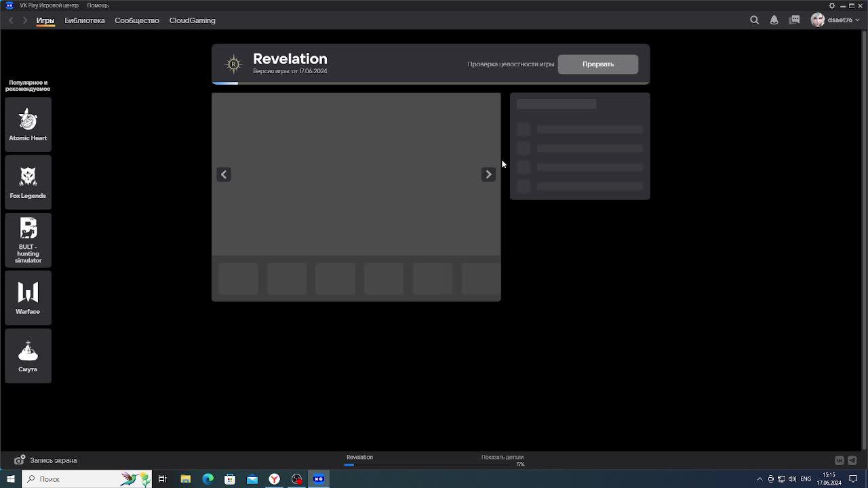Viewport: 868px width, 488px height.
Task: Click the Запись экрана camera button
Action: click(20, 460)
